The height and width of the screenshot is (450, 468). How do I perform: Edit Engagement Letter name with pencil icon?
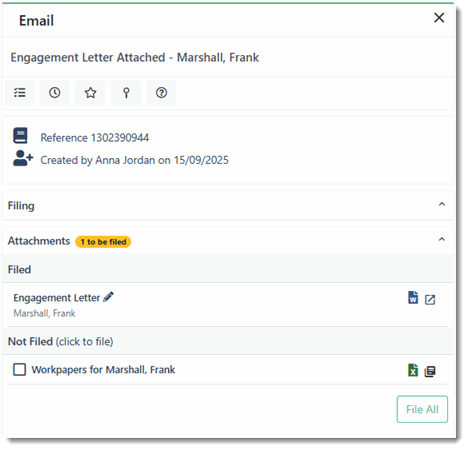[108, 297]
